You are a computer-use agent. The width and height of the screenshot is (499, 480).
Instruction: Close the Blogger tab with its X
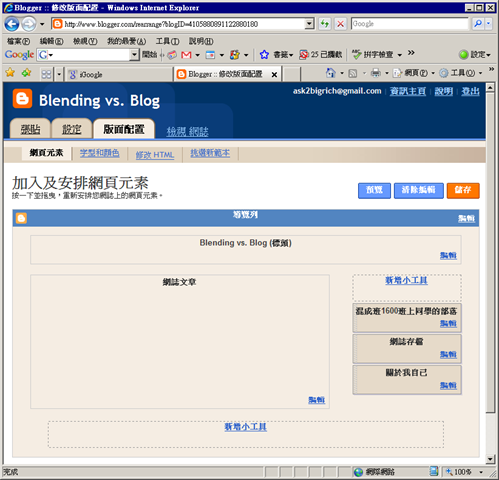pos(274,75)
